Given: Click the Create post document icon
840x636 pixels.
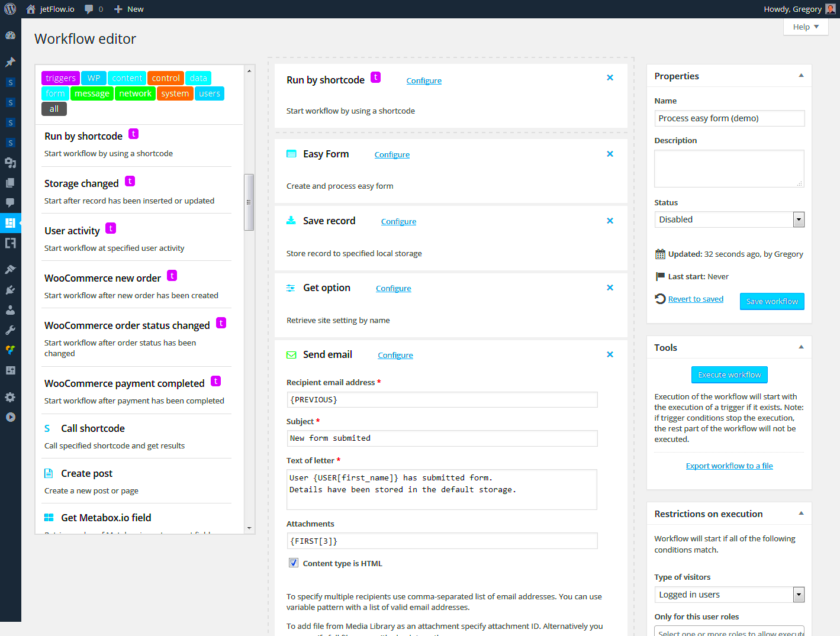Looking at the screenshot, I should tap(49, 473).
